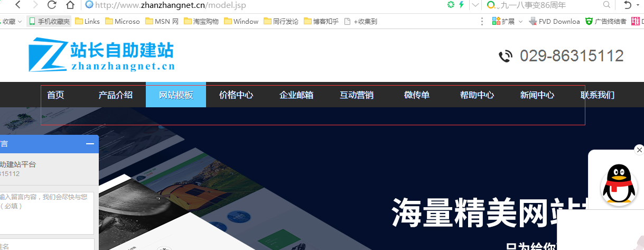
Task: Open the 扩展 extensions menu
Action: (x=507, y=22)
